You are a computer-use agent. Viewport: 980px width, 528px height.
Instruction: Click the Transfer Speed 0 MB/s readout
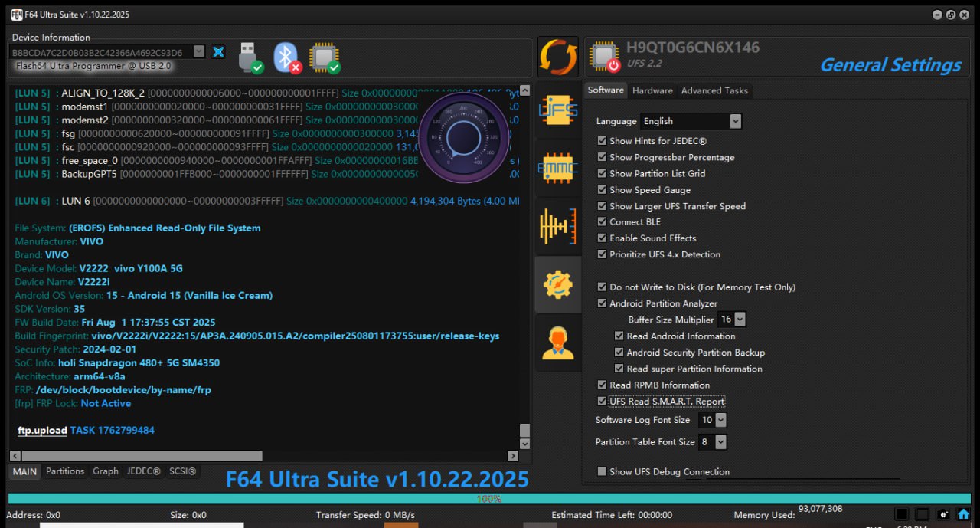[365, 515]
